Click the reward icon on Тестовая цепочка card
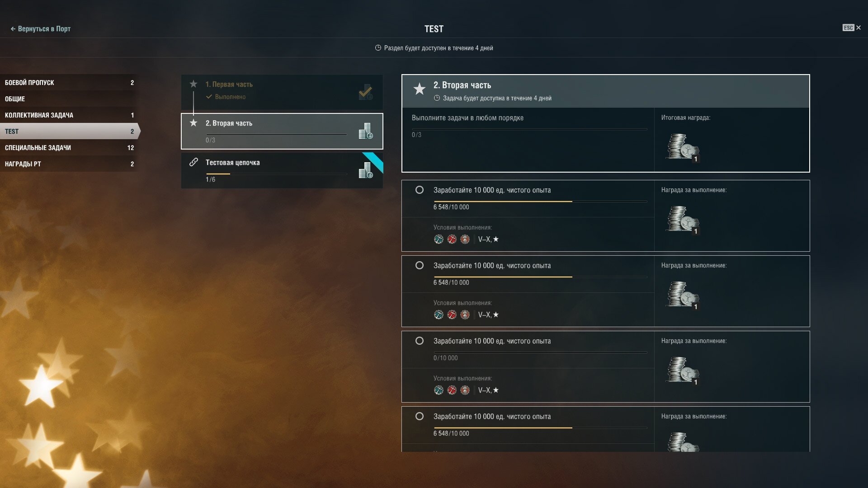 point(366,170)
